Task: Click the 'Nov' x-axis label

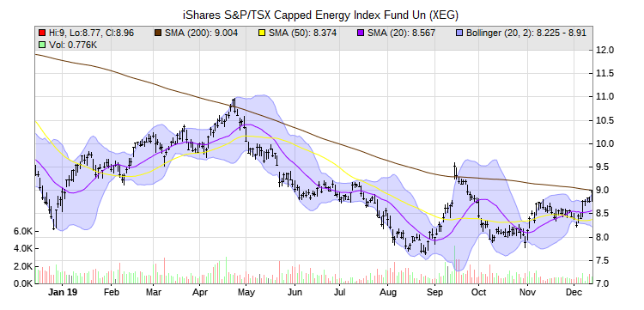Action: (527, 293)
